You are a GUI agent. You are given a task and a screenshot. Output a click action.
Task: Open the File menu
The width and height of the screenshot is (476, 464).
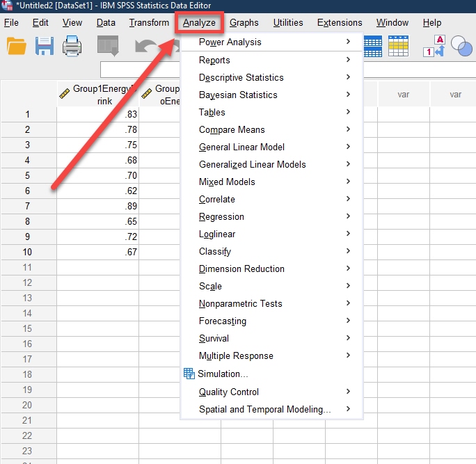tap(11, 23)
